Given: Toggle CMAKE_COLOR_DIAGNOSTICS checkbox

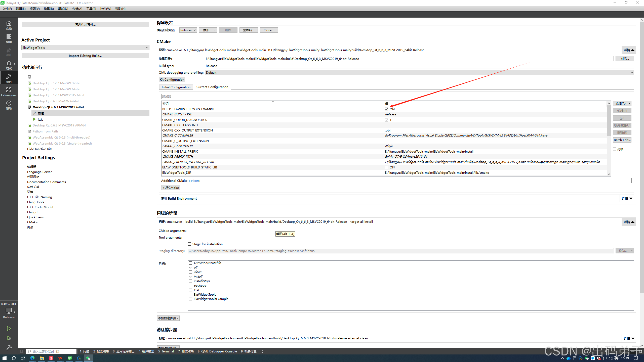Looking at the screenshot, I should pyautogui.click(x=387, y=120).
